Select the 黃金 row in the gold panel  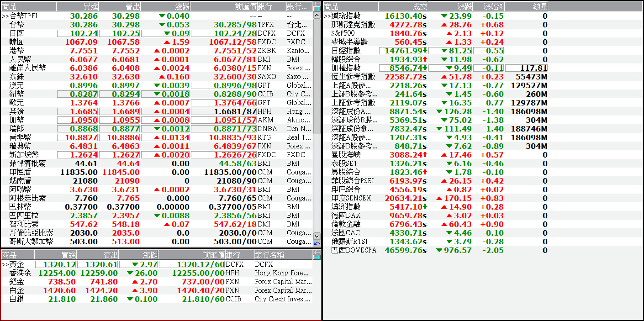[x=157, y=264]
